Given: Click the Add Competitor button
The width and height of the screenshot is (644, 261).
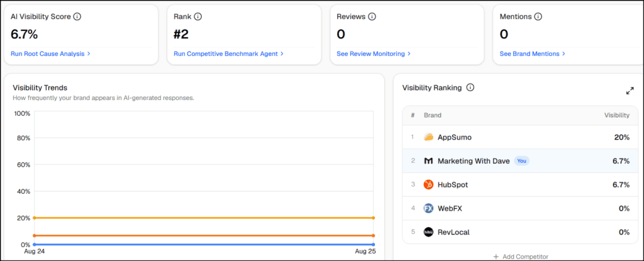Looking at the screenshot, I should [x=520, y=257].
